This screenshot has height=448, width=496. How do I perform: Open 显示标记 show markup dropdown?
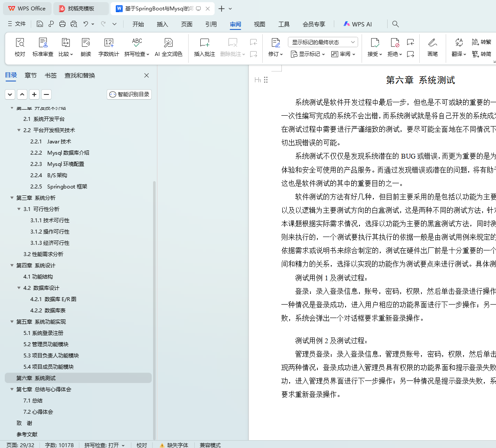tap(308, 54)
